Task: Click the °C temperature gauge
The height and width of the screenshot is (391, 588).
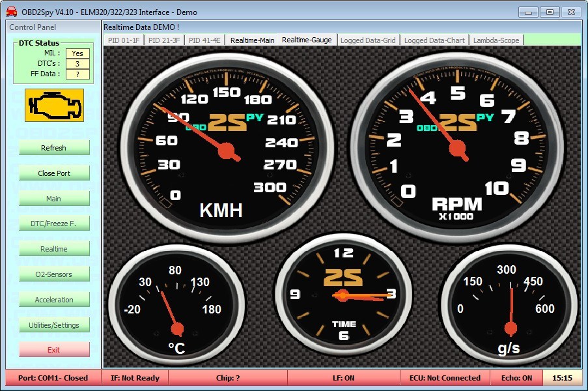Action: 176,304
